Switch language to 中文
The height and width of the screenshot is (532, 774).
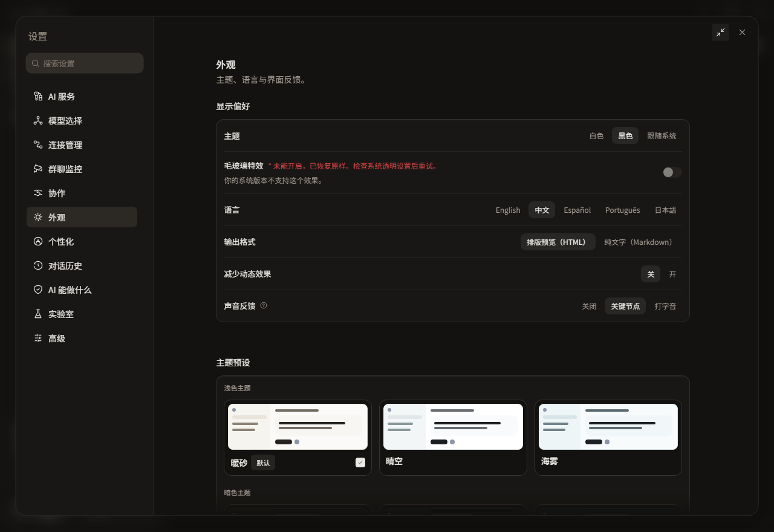[x=542, y=210]
